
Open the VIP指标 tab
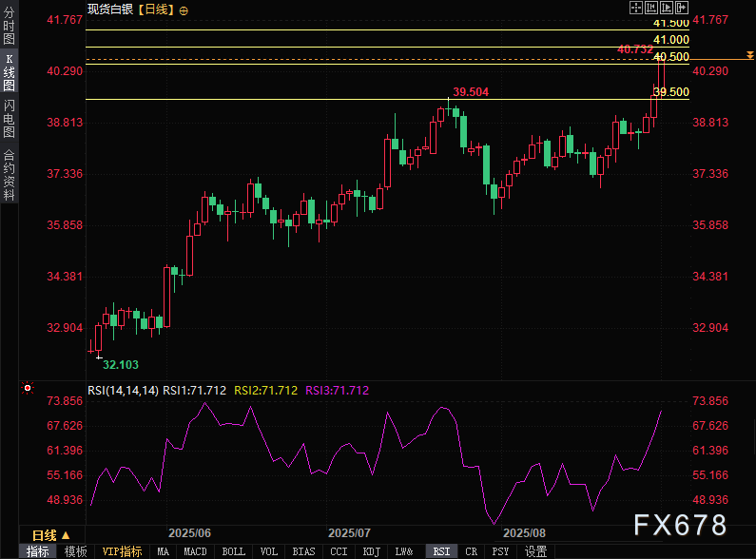pos(122,551)
